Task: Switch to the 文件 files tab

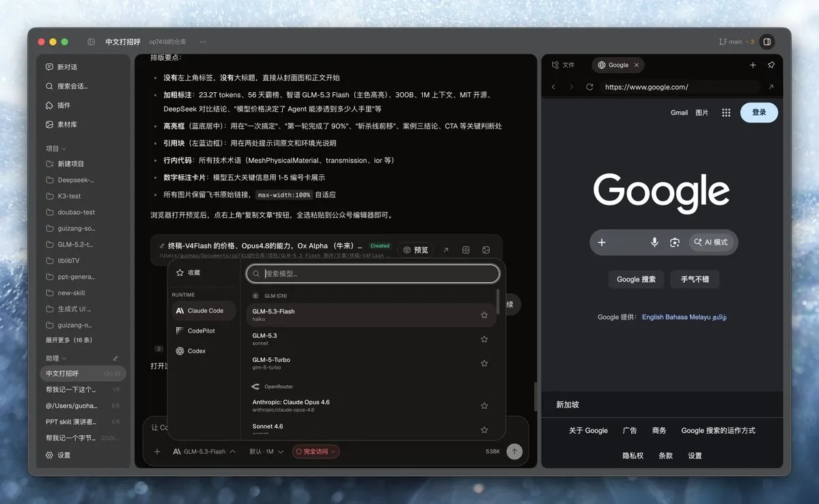Action: pos(564,66)
